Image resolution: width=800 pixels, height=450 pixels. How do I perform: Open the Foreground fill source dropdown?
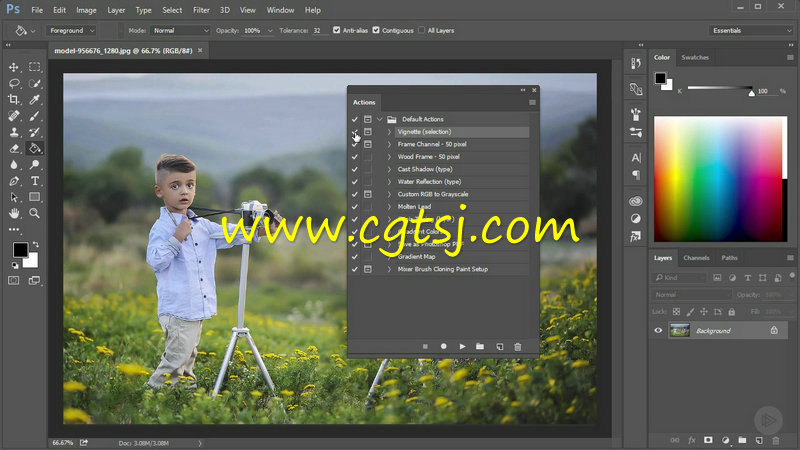coord(71,31)
